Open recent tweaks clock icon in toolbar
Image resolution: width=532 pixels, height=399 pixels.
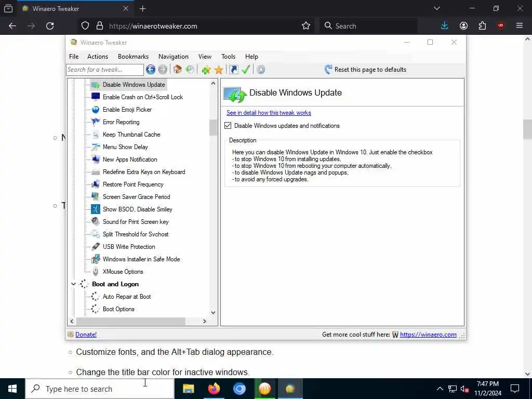pyautogui.click(x=190, y=70)
